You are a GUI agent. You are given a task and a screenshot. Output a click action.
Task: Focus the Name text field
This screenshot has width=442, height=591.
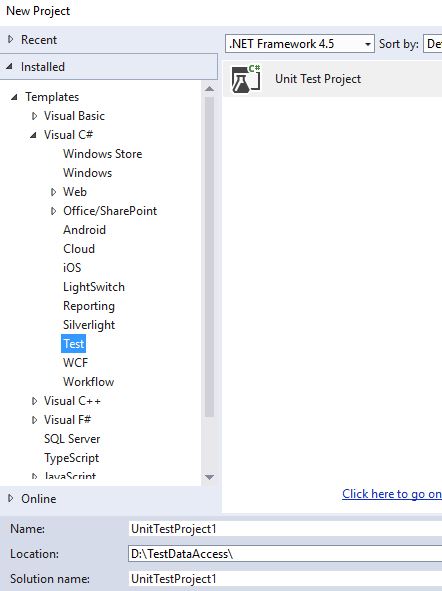click(285, 528)
